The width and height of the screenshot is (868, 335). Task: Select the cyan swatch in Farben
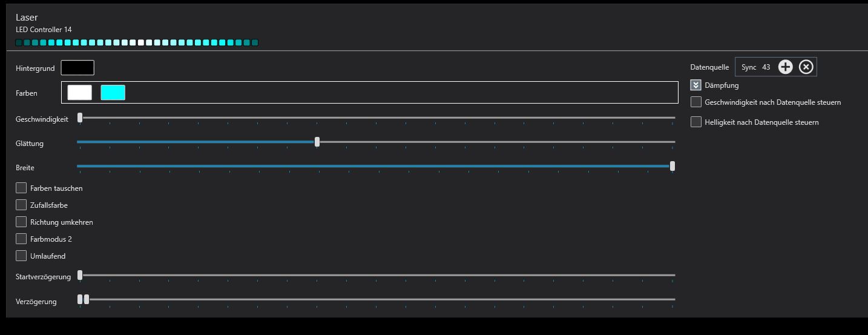pos(113,93)
